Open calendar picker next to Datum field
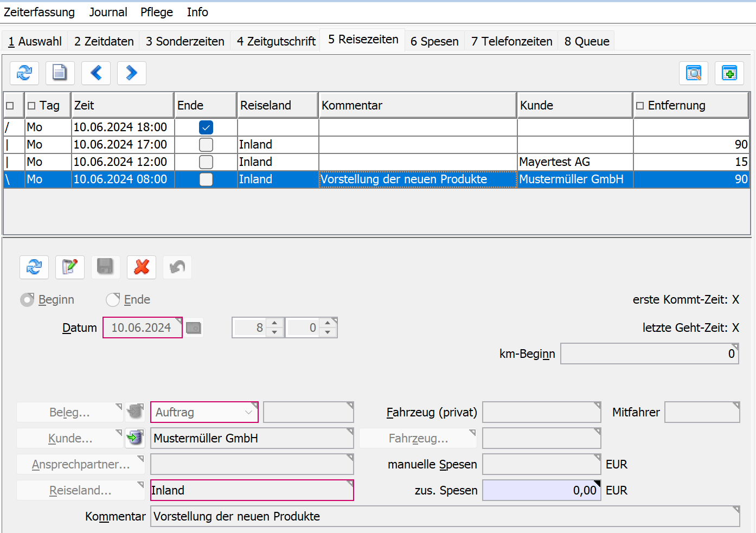 tap(194, 327)
